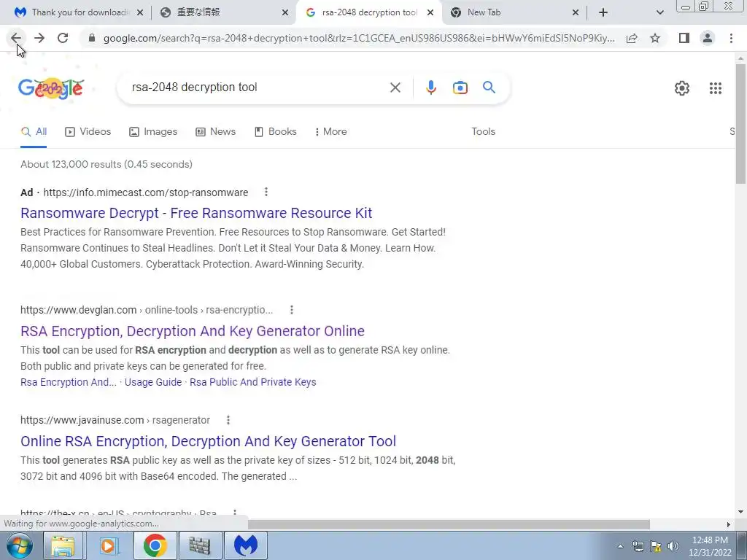Select Chrome in the taskbar
747x560 pixels.
coord(155,545)
